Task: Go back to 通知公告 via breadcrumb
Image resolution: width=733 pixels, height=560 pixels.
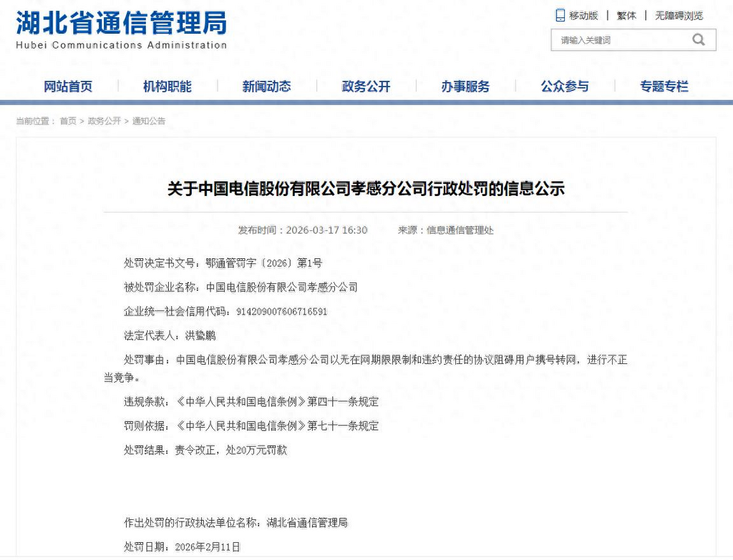Action: coord(149,121)
